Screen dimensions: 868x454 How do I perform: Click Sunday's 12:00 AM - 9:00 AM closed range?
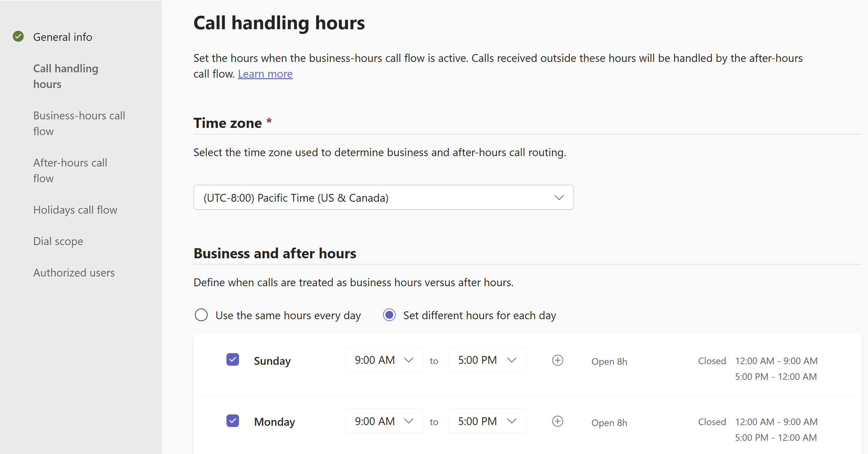point(776,361)
